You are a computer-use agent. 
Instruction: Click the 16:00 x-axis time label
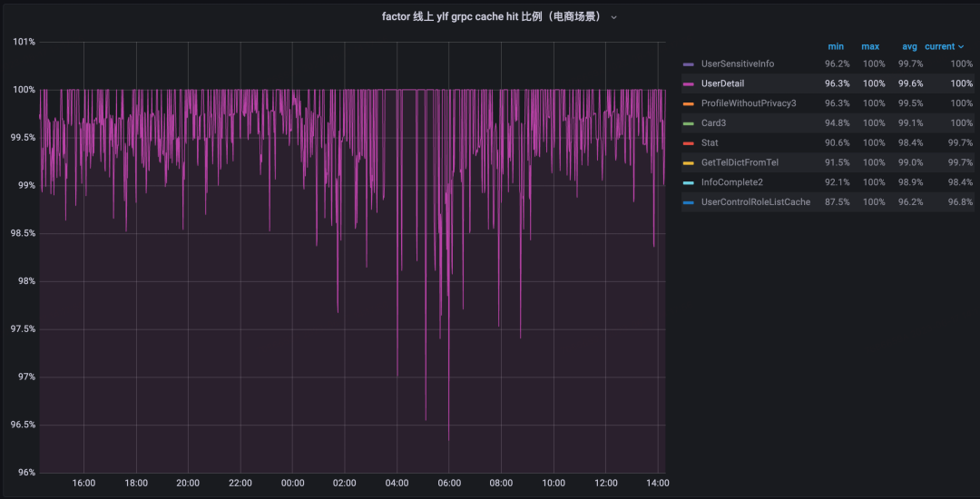pyautogui.click(x=83, y=484)
